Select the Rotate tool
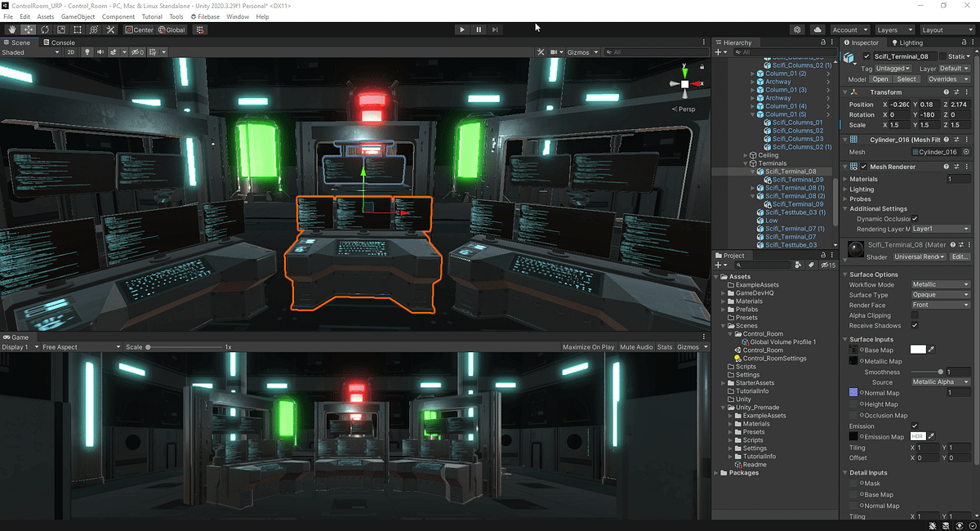The height and width of the screenshot is (531, 980). click(44, 29)
